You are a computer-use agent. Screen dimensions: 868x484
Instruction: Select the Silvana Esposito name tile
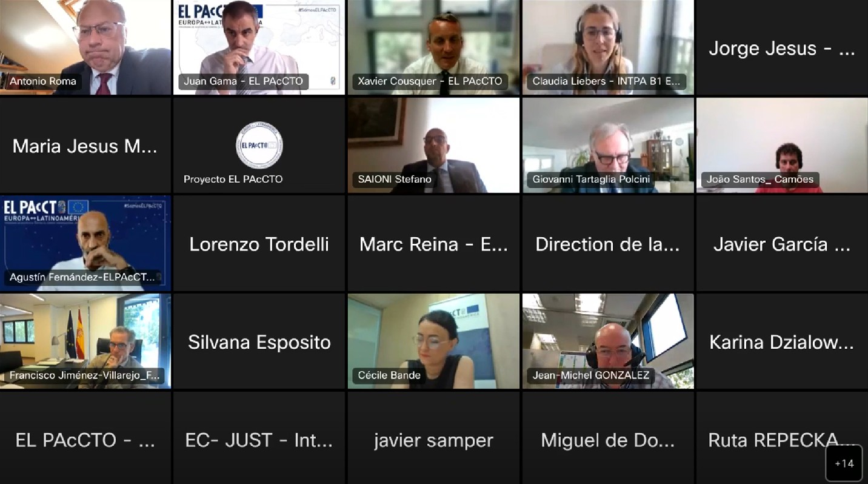point(259,341)
